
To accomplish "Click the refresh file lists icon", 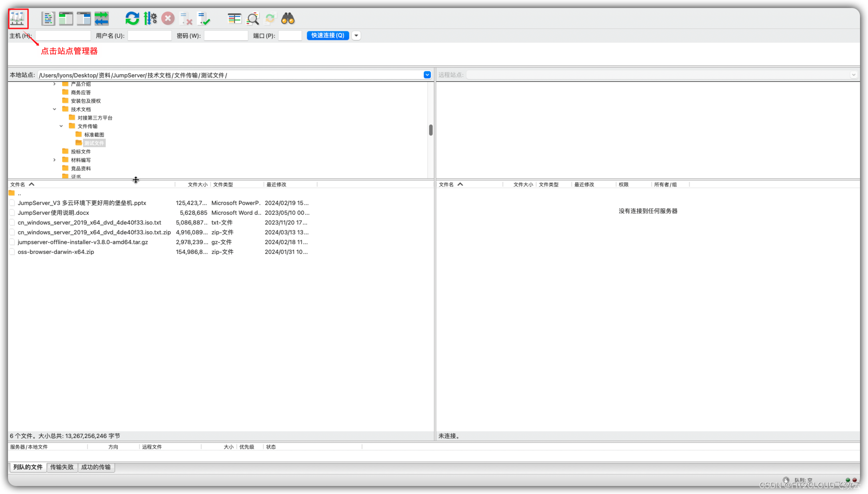I will click(x=132, y=19).
